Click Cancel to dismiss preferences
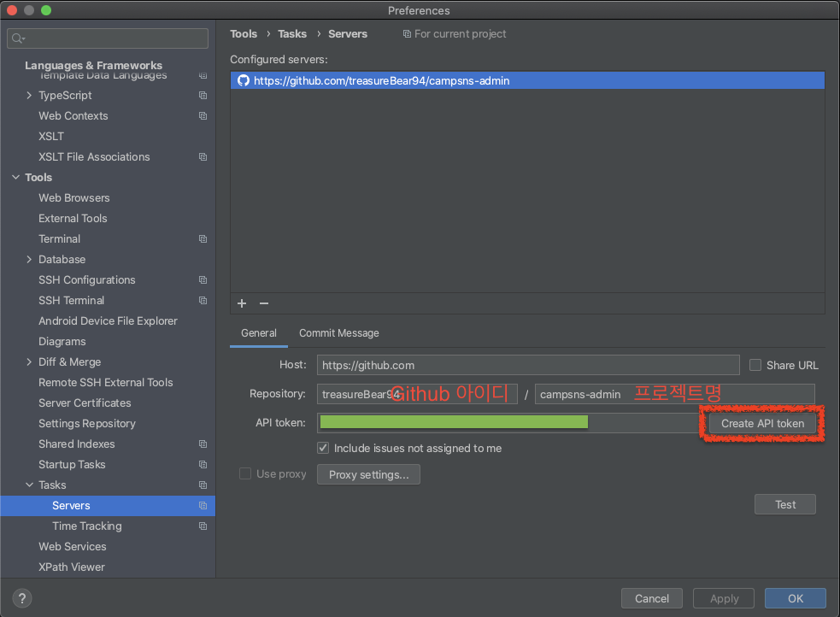The width and height of the screenshot is (840, 617). [652, 598]
